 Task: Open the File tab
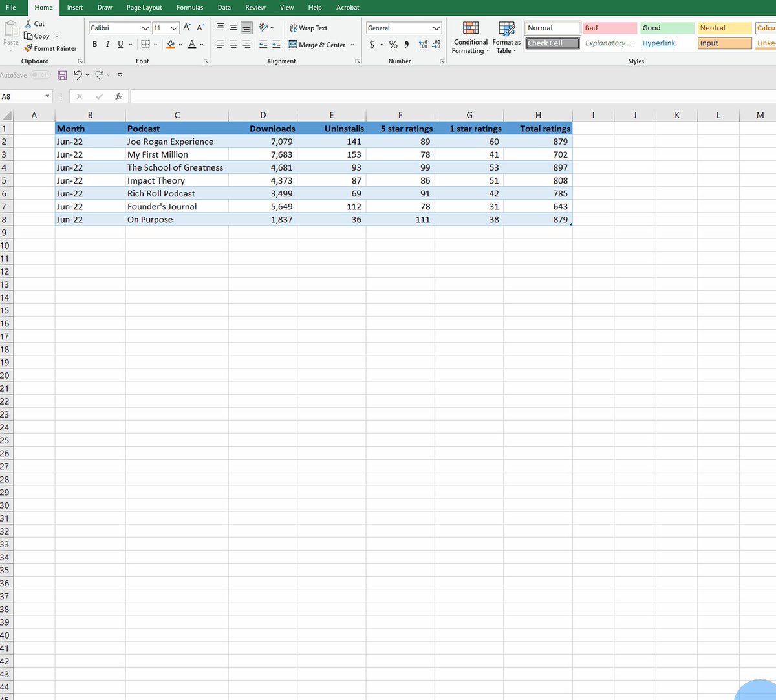pyautogui.click(x=11, y=7)
